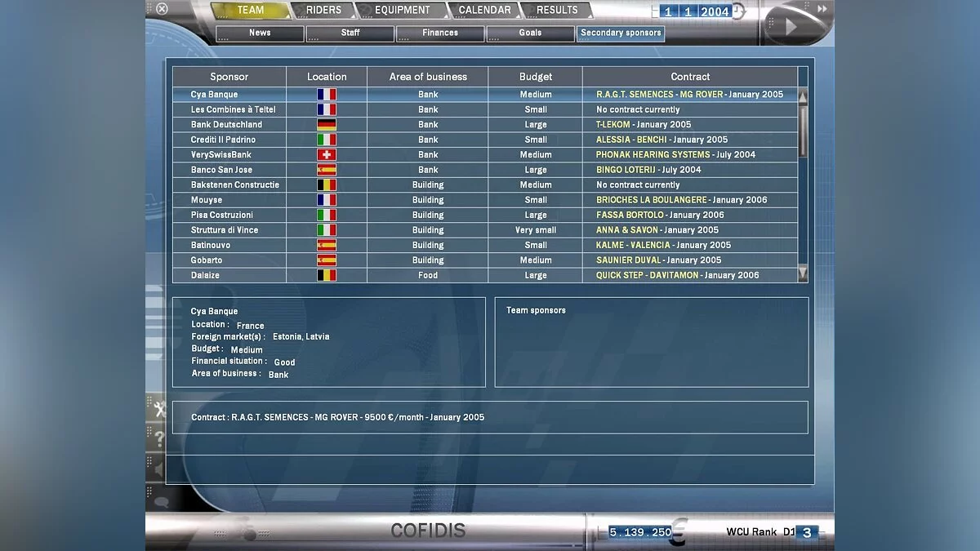The image size is (980, 551).
Task: Click the Germany flag for Bank Deutschland
Action: tap(327, 125)
